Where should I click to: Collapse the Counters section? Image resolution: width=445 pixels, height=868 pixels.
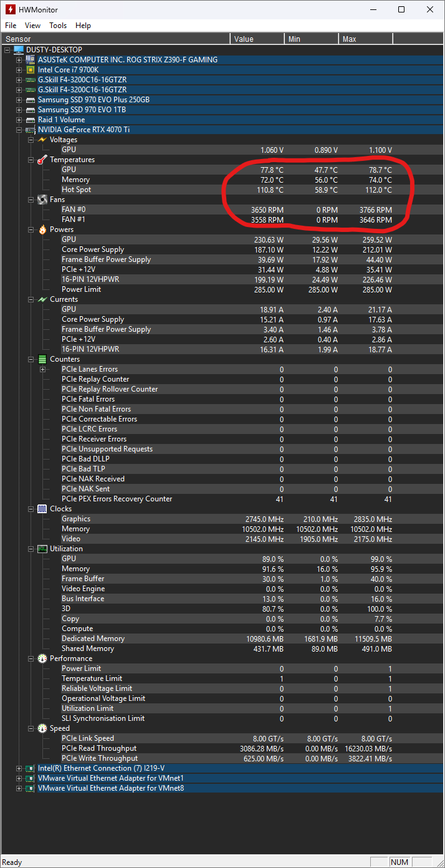pyautogui.click(x=31, y=359)
